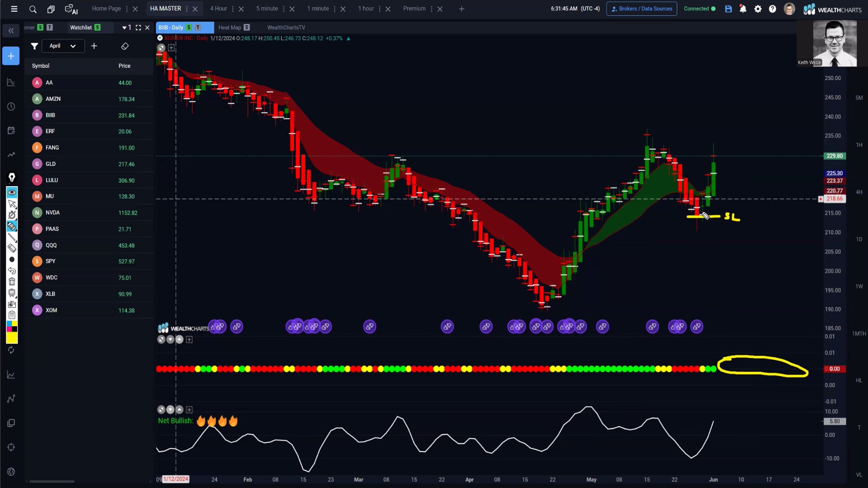Viewport: 868px width, 488px height.
Task: Toggle the S badge on BIIB - Daily tab
Action: (189, 28)
